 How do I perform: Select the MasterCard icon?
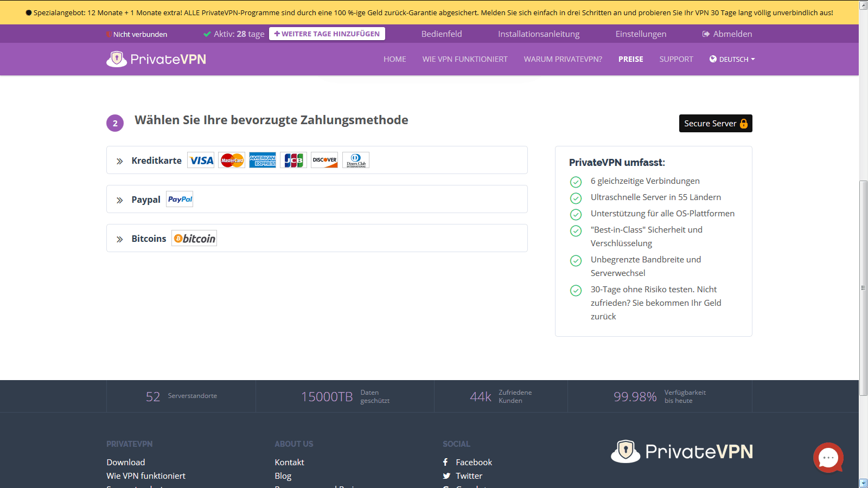[x=232, y=160]
